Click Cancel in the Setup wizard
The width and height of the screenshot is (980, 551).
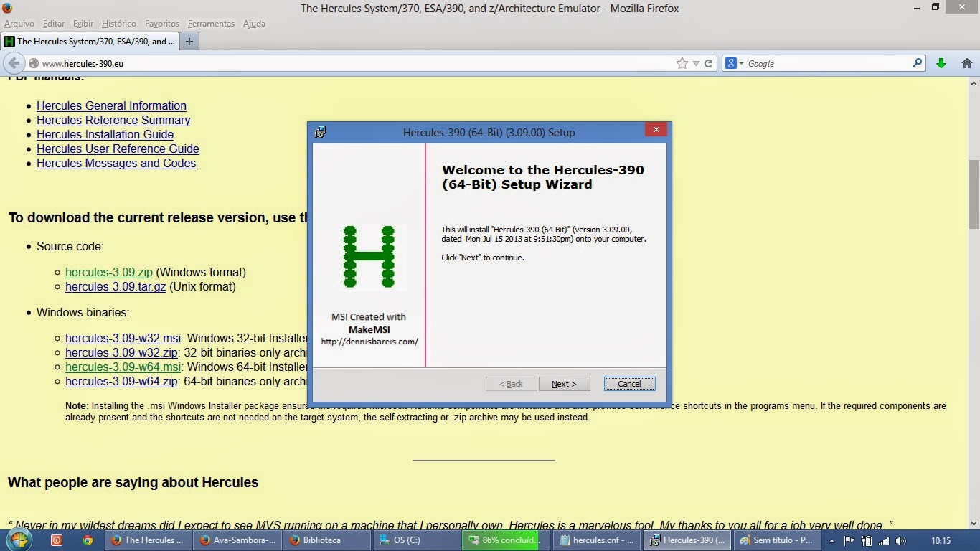click(629, 384)
